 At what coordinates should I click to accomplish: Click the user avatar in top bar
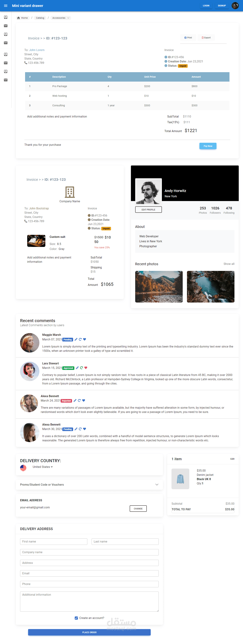tap(235, 6)
